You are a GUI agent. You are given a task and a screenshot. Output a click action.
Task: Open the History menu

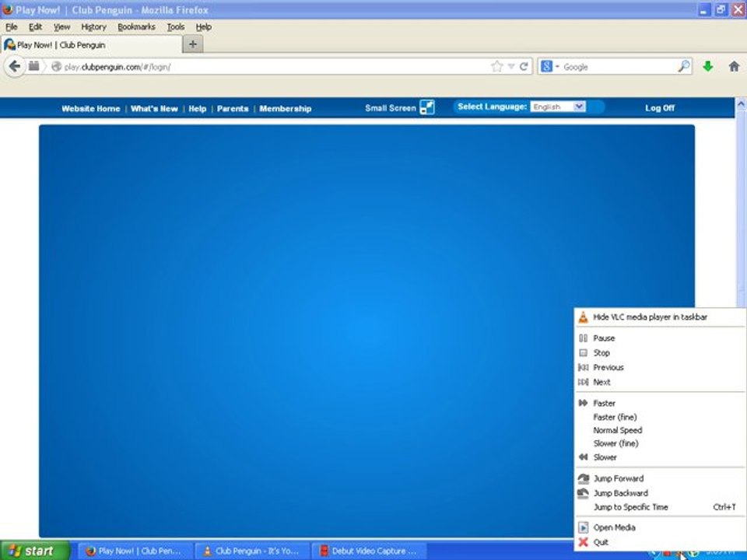pos(93,27)
